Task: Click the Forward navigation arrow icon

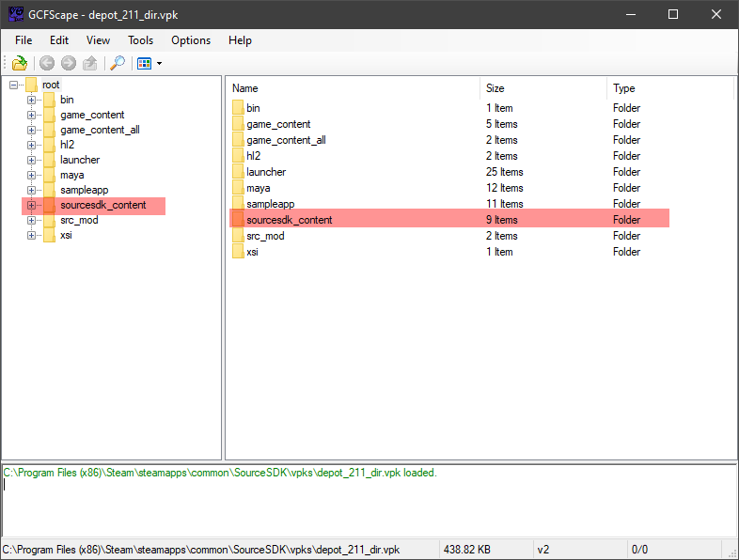Action: [69, 63]
